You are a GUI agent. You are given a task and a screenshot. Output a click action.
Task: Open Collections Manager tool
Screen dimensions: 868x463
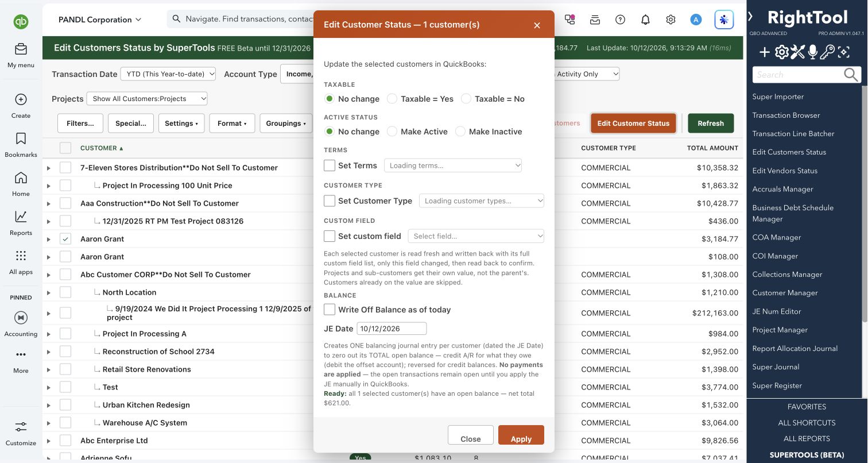pyautogui.click(x=787, y=274)
